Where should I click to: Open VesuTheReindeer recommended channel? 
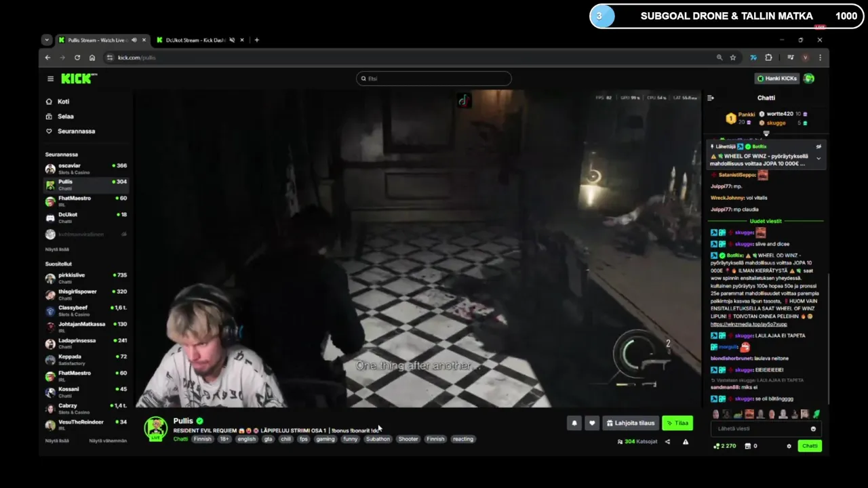86,424
